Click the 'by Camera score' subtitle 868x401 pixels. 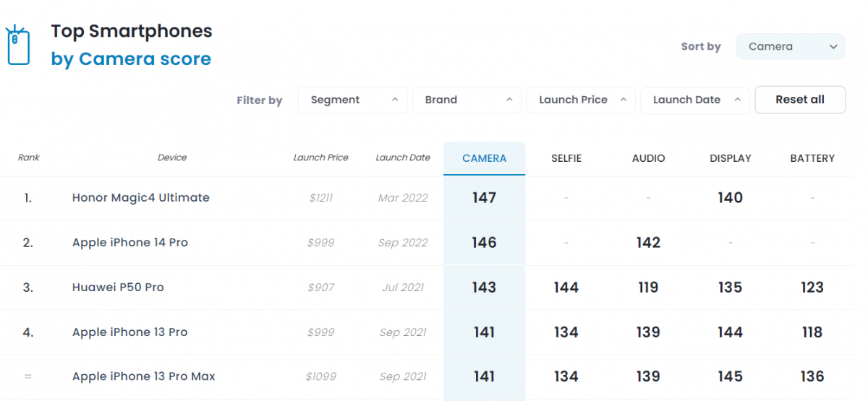pyautogui.click(x=131, y=60)
